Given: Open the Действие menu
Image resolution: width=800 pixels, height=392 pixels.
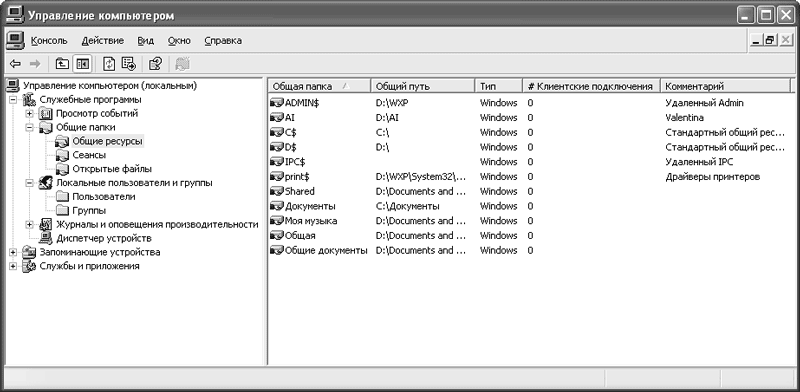Looking at the screenshot, I should pyautogui.click(x=103, y=40).
